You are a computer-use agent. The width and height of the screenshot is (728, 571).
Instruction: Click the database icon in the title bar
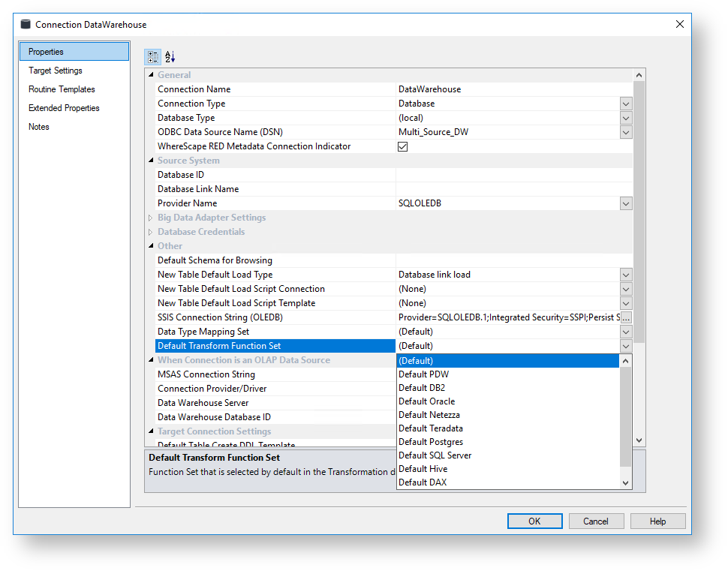point(26,24)
